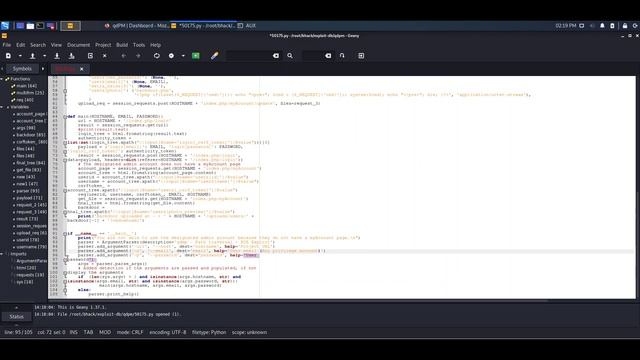Open the Kali applications menu icon

click(5, 26)
